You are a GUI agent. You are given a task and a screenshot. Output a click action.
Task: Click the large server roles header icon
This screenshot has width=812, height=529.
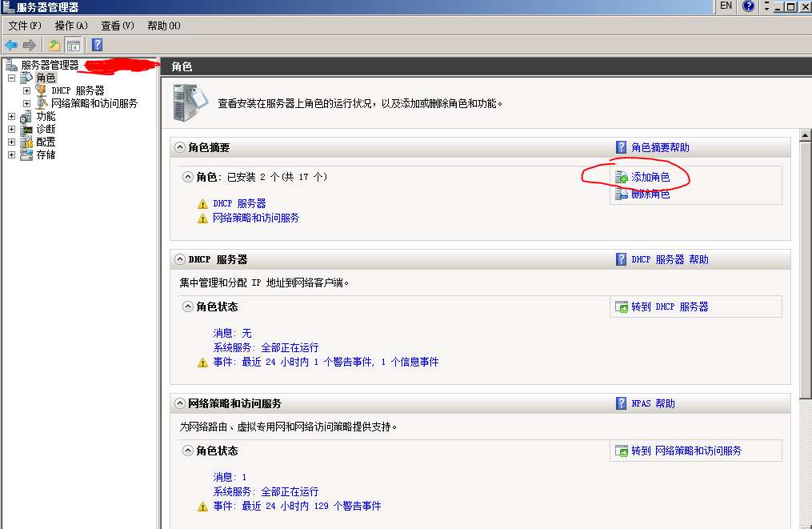[x=190, y=103]
